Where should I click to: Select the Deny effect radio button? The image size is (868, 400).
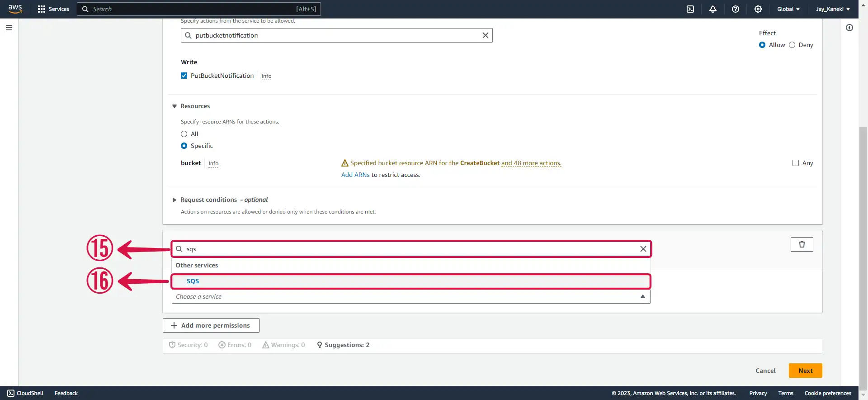coord(792,45)
